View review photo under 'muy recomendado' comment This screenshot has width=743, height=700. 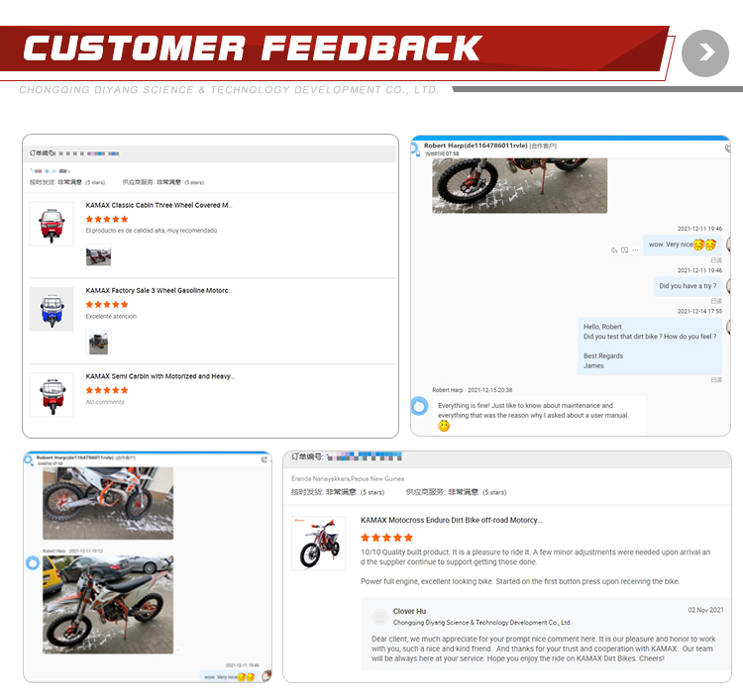coord(98,256)
